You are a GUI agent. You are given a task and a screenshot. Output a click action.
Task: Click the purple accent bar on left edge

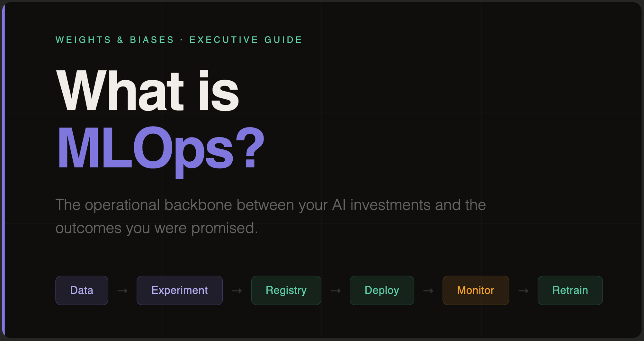coord(3,170)
